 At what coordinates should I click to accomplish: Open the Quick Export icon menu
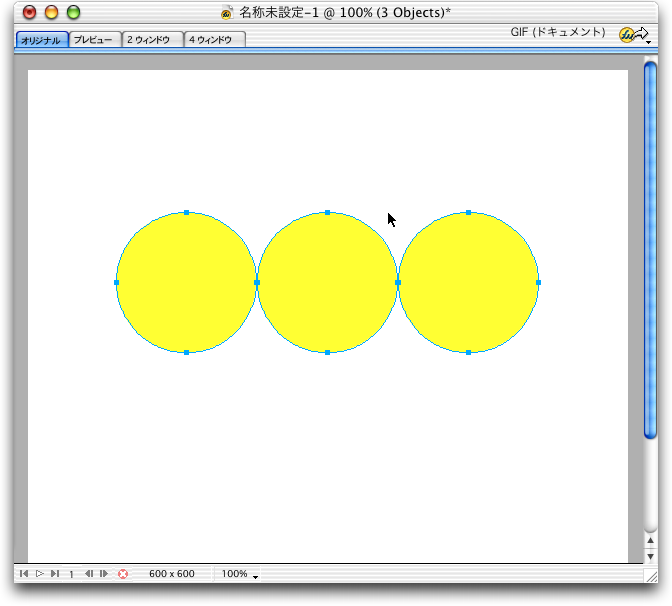[x=635, y=35]
